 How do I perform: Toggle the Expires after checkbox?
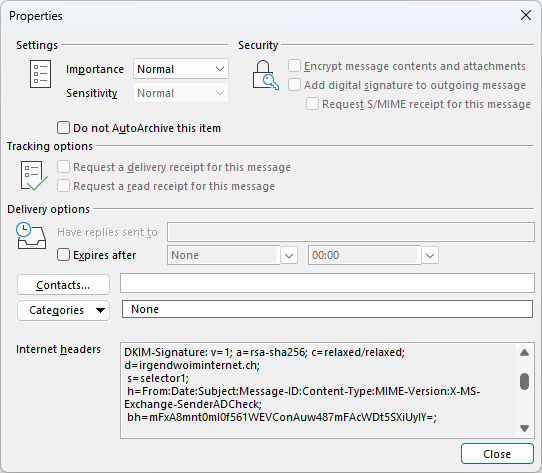click(x=63, y=255)
